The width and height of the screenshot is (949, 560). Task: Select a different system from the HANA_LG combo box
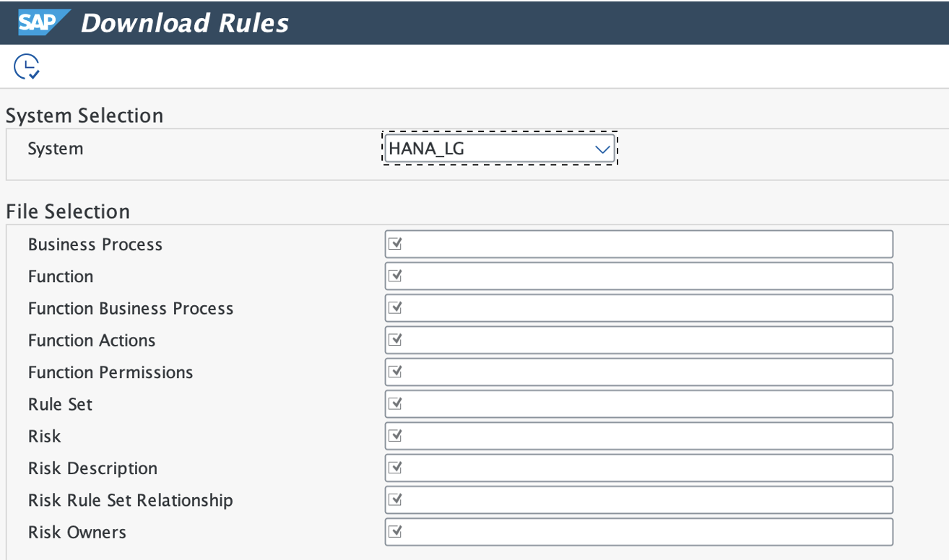(x=498, y=148)
